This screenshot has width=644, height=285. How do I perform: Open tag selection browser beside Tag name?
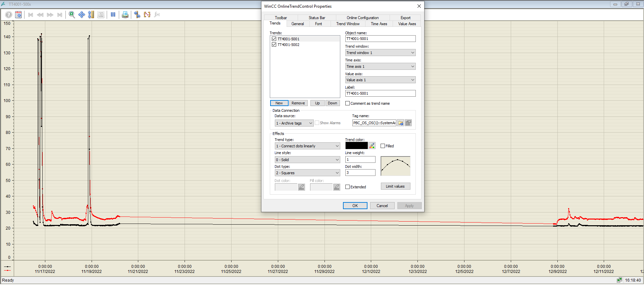400,123
